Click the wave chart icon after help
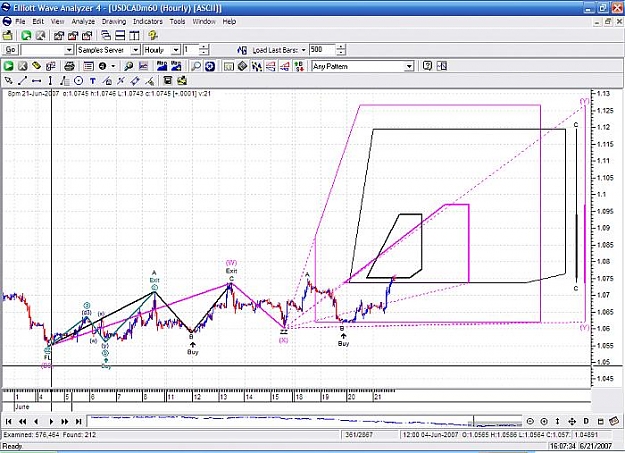 442,66
